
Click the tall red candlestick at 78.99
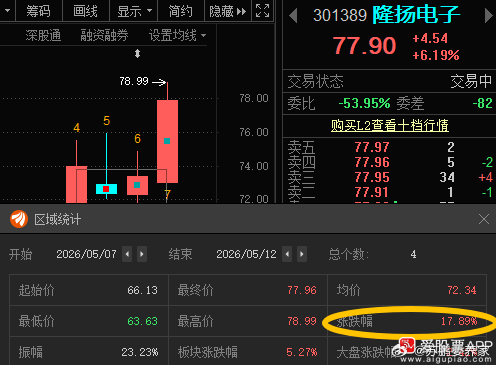point(167,141)
